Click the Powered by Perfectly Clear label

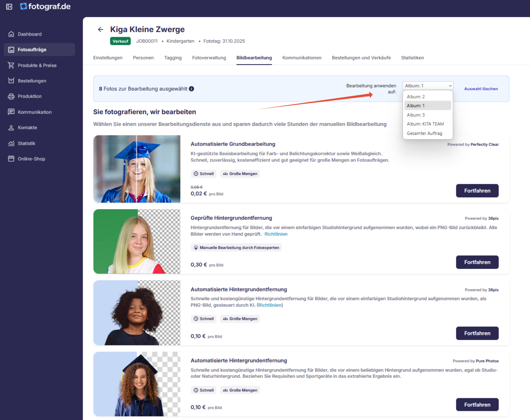coord(473,145)
